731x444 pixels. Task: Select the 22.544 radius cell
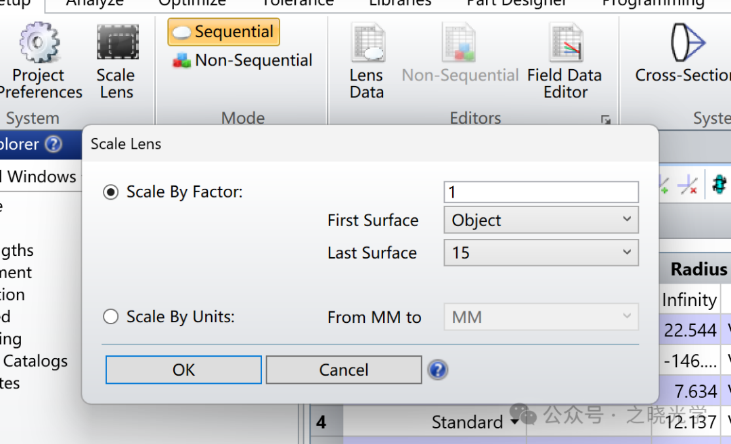click(x=690, y=330)
